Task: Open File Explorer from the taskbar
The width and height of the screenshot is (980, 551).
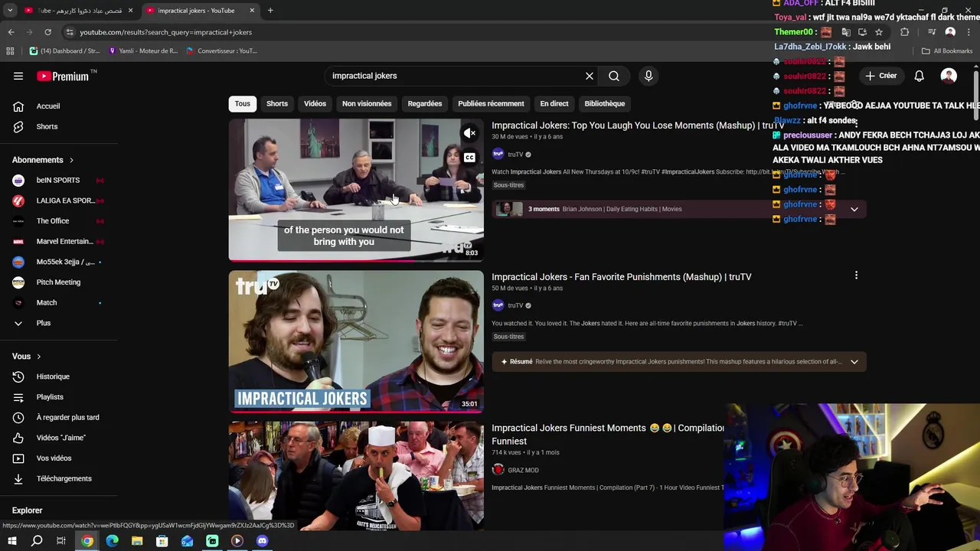Action: pos(137,541)
